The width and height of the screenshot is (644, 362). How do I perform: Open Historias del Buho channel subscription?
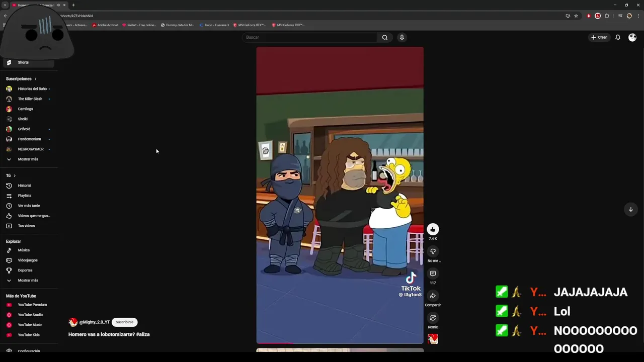tap(29, 89)
